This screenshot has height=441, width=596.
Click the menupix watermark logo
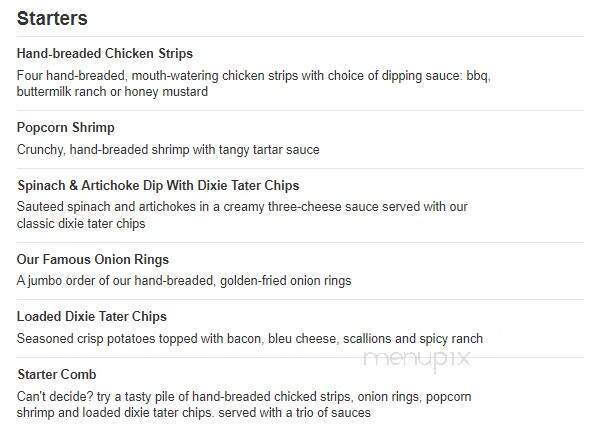click(x=417, y=360)
